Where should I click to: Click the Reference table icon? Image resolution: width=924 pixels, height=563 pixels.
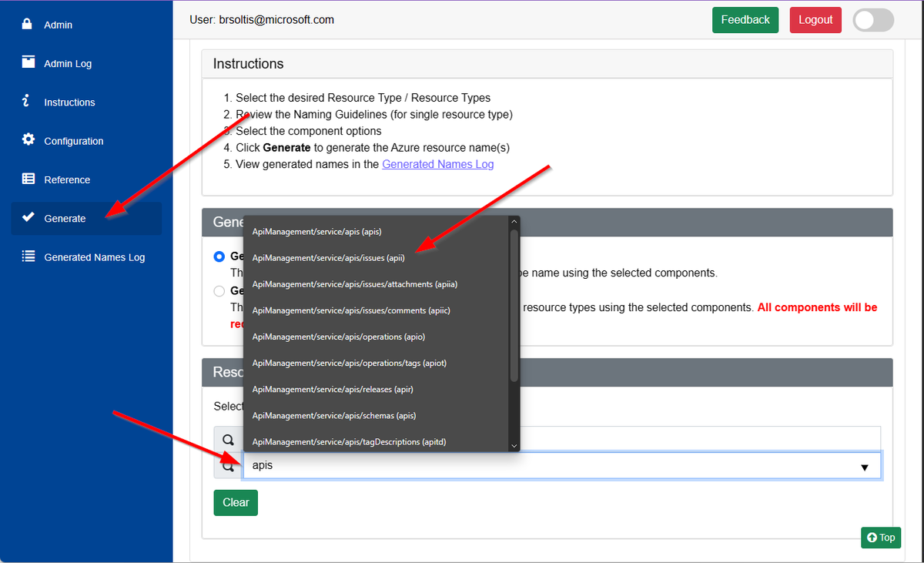click(x=28, y=179)
